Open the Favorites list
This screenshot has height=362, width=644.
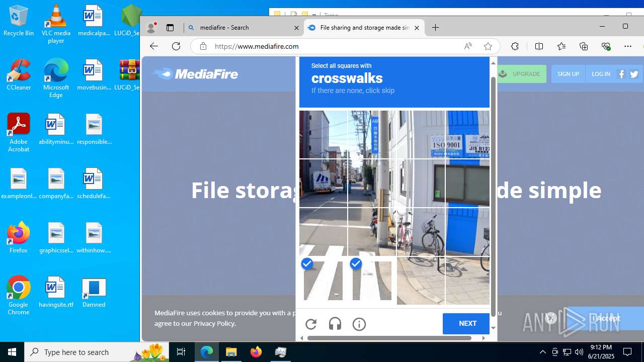(561, 46)
